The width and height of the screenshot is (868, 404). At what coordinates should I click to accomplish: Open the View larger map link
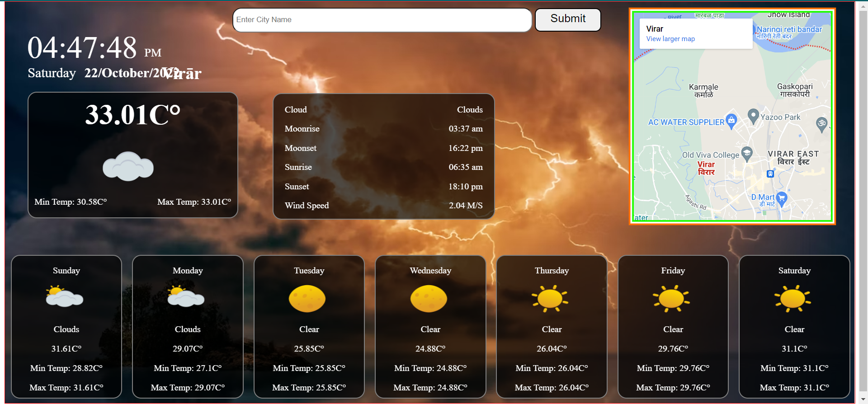click(x=670, y=39)
